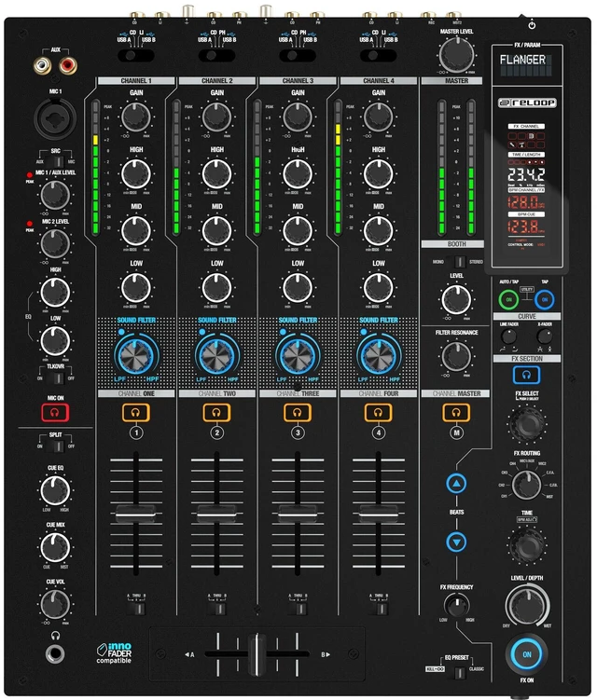Viewport: 597px width, 700px height.
Task: Click Channel 2 HIGH EQ knob
Action: point(216,173)
